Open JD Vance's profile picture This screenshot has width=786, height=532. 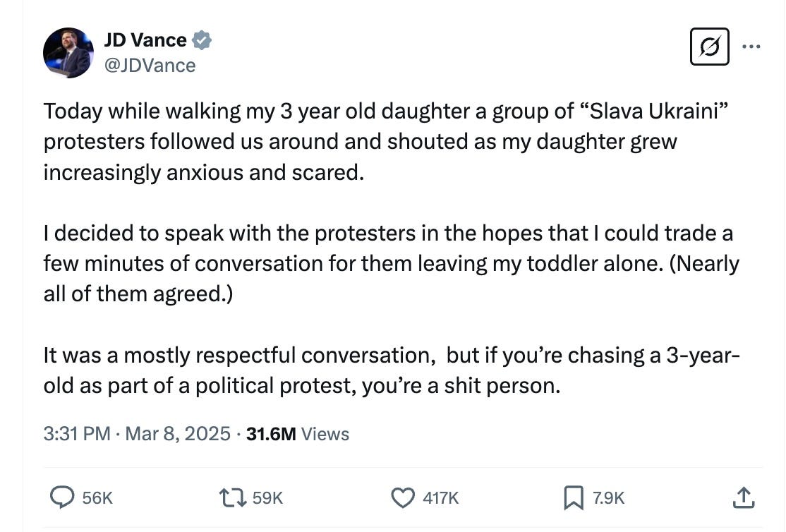pyautogui.click(x=67, y=52)
